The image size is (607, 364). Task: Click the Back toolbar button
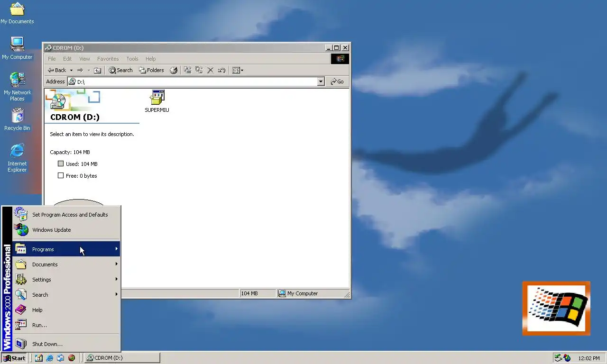point(57,70)
